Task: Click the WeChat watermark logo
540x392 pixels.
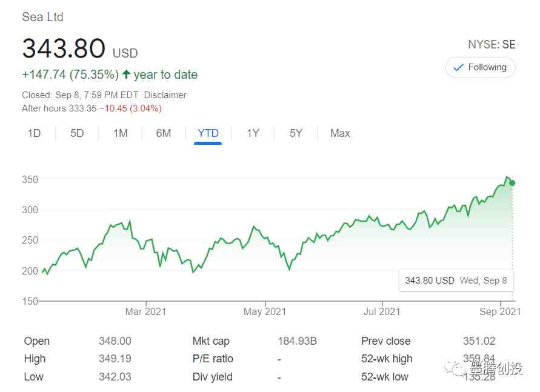Action: click(x=455, y=367)
